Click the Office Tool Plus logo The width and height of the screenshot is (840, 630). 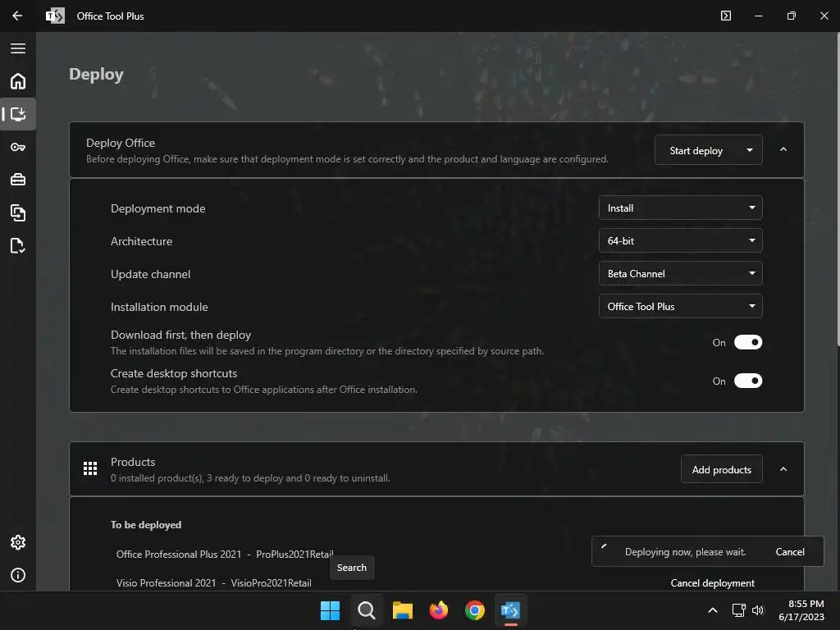point(55,16)
